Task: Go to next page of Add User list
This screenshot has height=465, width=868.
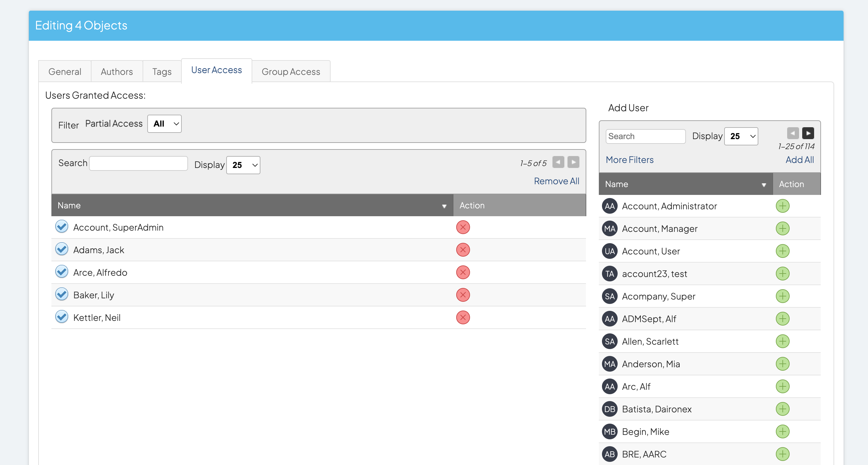Action: pyautogui.click(x=808, y=133)
